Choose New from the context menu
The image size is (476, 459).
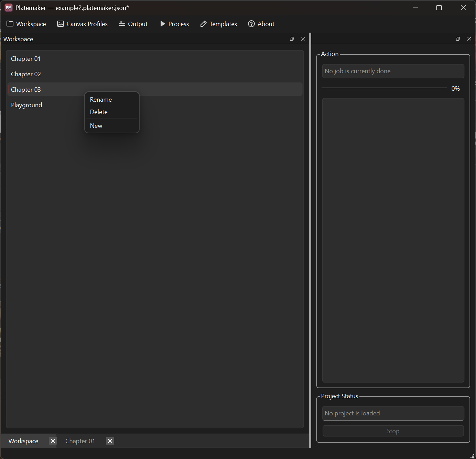(112, 126)
